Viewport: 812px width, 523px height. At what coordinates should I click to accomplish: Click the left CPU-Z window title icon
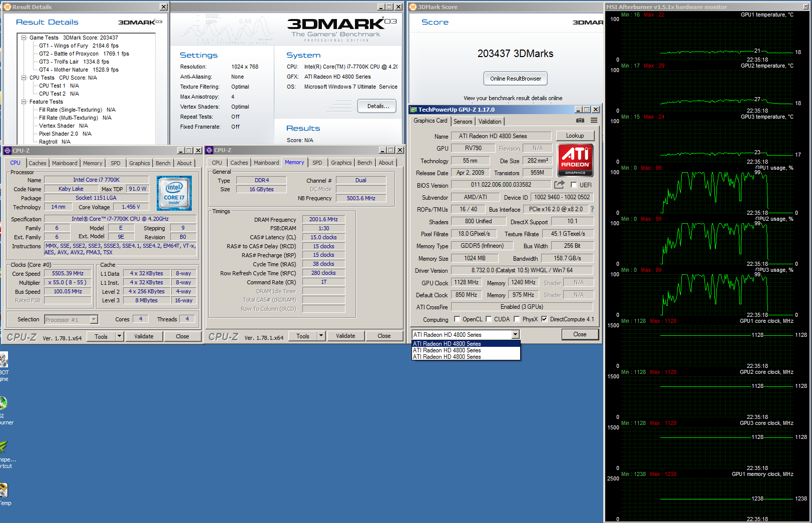[x=8, y=150]
